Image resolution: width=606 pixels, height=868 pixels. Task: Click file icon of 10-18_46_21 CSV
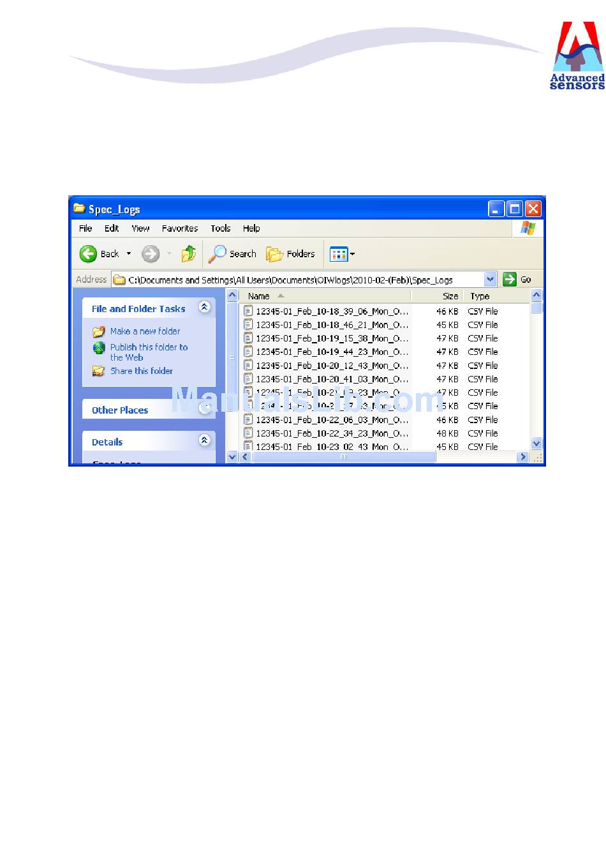[x=248, y=324]
